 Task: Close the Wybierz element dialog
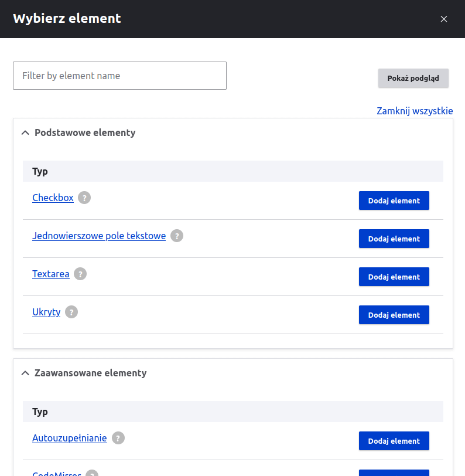444,18
